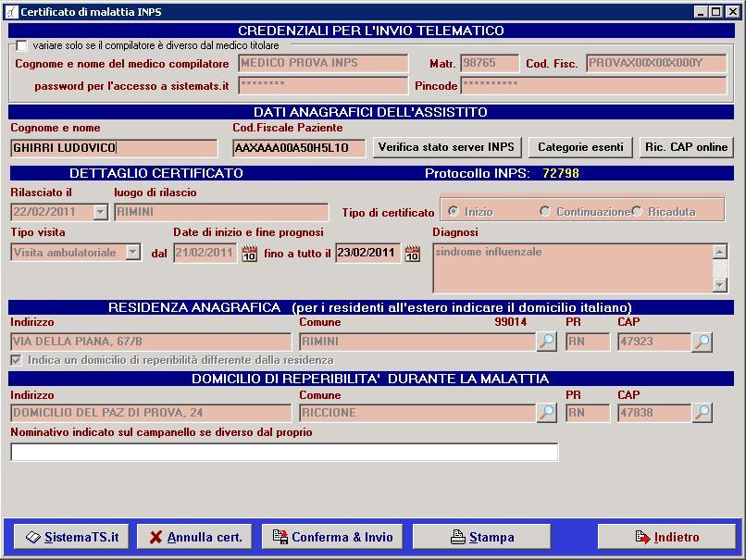This screenshot has height=560, width=746.
Task: Click the Diagnosi text area
Action: [x=573, y=268]
